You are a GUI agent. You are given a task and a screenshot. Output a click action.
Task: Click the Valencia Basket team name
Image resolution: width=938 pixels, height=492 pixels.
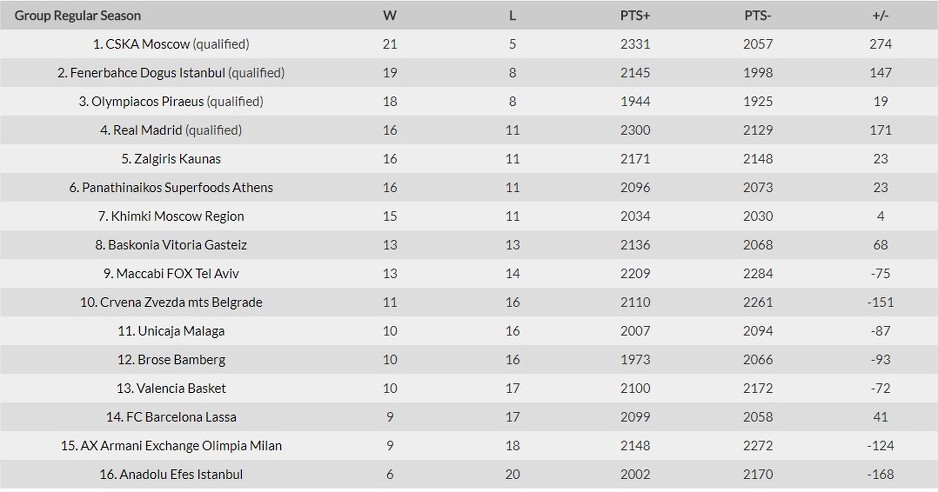pos(181,389)
